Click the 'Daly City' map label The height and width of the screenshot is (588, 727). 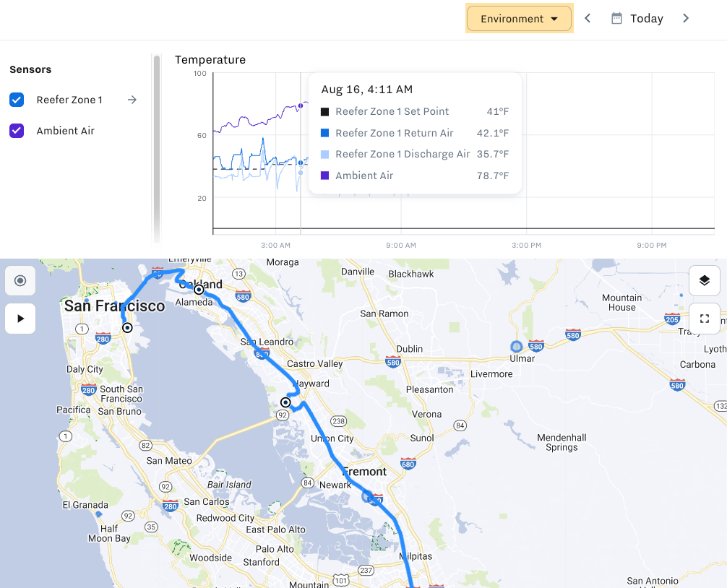pos(85,369)
